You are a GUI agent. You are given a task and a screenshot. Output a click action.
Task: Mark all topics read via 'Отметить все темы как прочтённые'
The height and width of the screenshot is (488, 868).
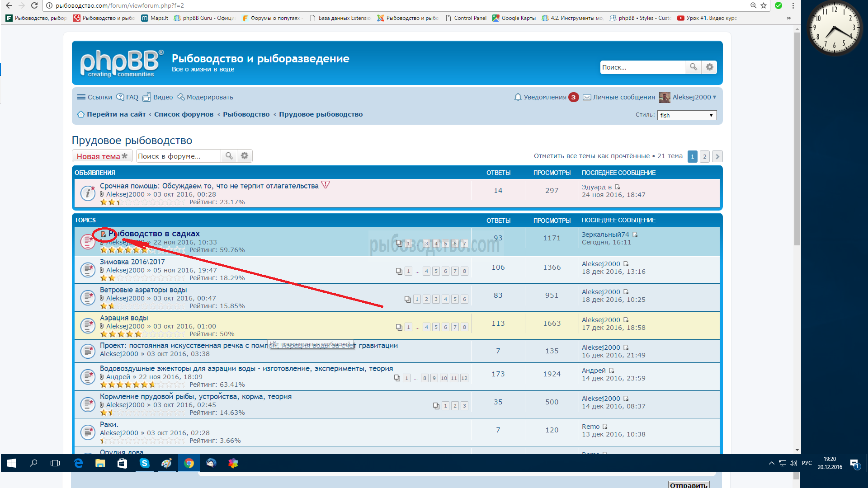pos(591,156)
